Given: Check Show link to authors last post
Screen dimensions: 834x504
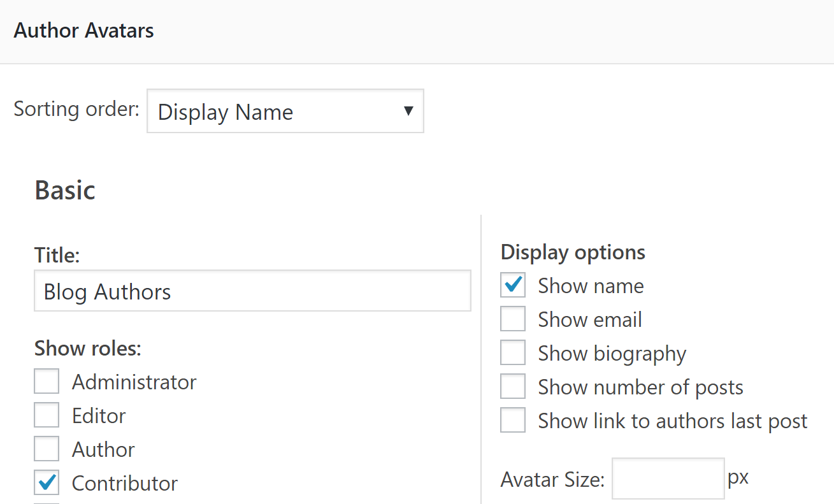Looking at the screenshot, I should 512,419.
